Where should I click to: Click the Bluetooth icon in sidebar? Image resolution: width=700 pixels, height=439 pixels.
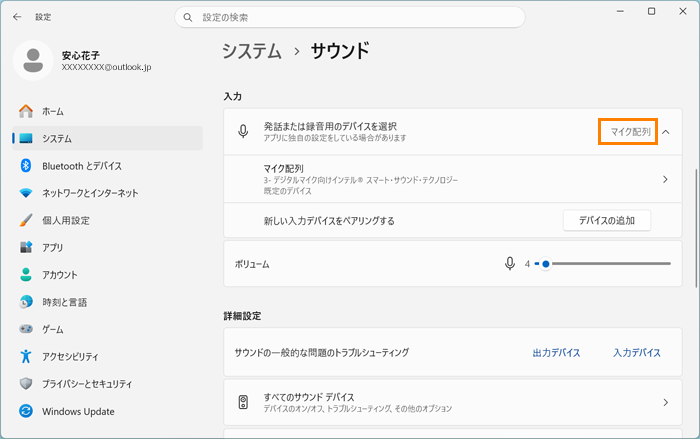point(26,166)
